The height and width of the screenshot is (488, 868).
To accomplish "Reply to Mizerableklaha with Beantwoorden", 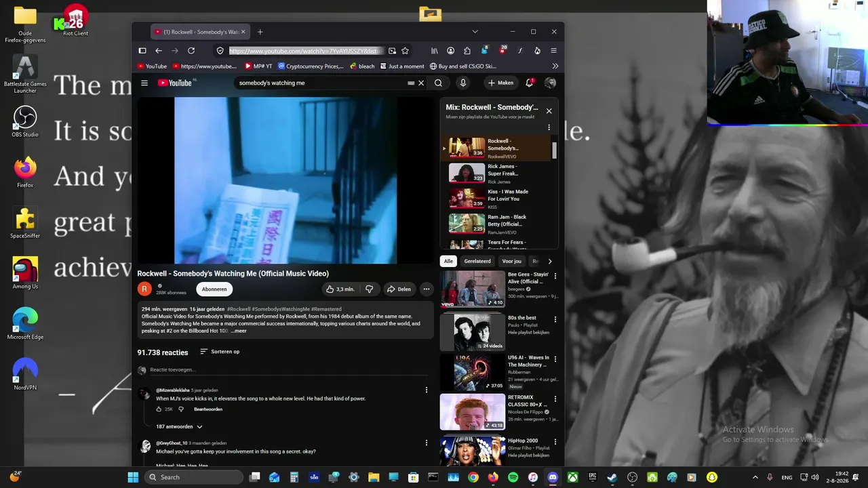I will point(208,409).
